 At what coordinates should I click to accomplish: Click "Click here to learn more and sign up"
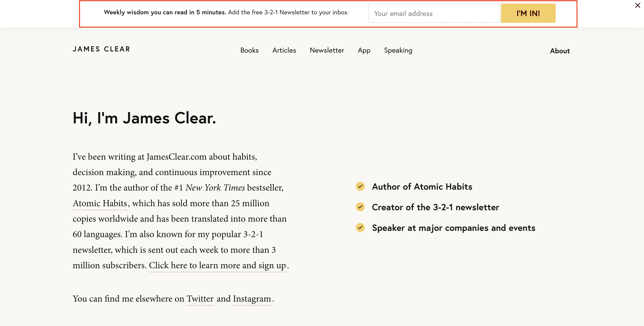218,265
